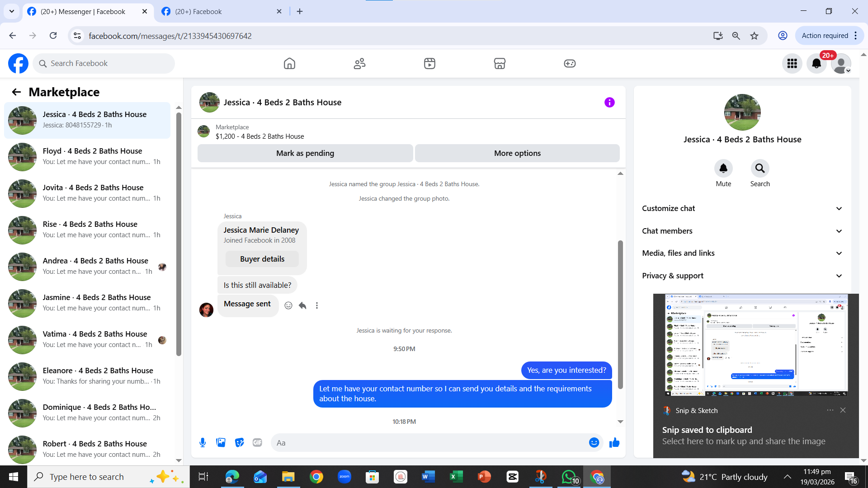Open the sticker picker icon
The height and width of the screenshot is (488, 868).
(239, 443)
